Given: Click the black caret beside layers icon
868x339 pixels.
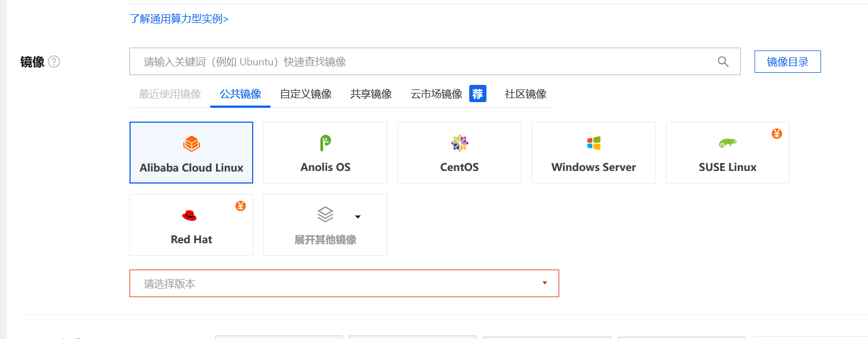Looking at the screenshot, I should 358,216.
